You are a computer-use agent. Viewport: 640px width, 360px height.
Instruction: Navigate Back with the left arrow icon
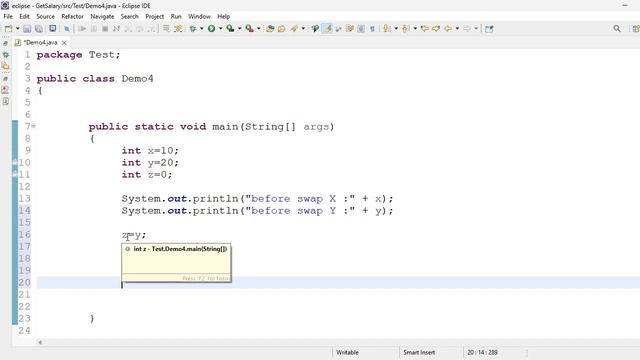[x=448, y=29]
